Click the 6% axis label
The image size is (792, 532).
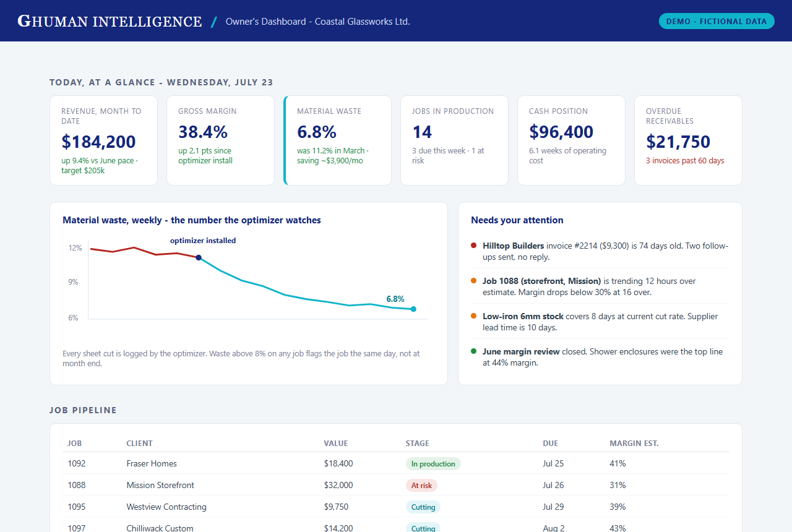[73, 318]
